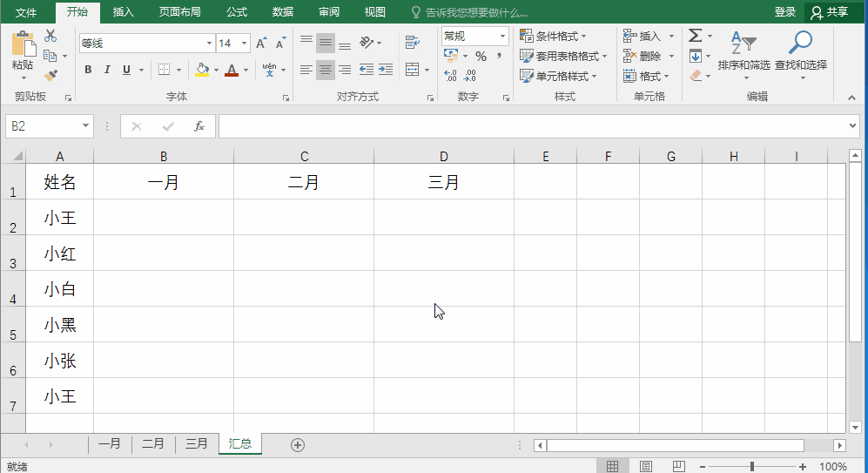868x473 pixels.
Task: Click the Copy icon in clipboard group
Action: coord(50,56)
